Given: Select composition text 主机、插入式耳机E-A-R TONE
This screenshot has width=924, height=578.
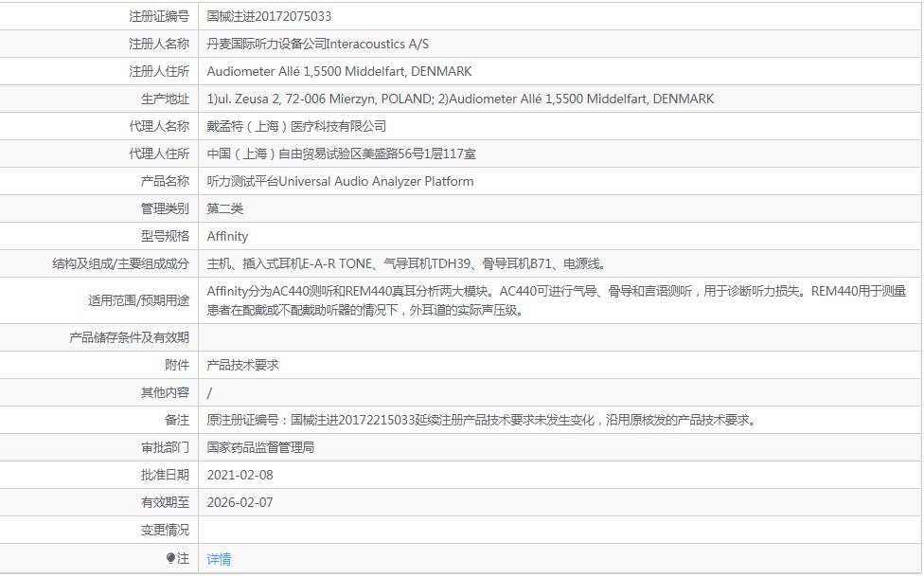Looking at the screenshot, I should 406,263.
